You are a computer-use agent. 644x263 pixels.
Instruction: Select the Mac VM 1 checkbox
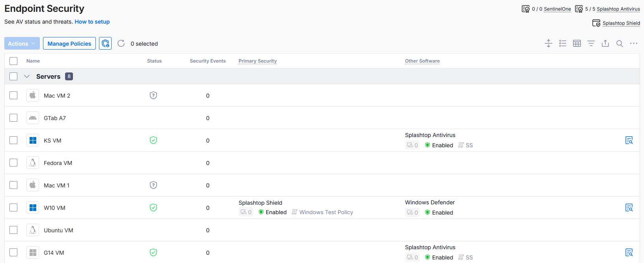pyautogui.click(x=13, y=185)
